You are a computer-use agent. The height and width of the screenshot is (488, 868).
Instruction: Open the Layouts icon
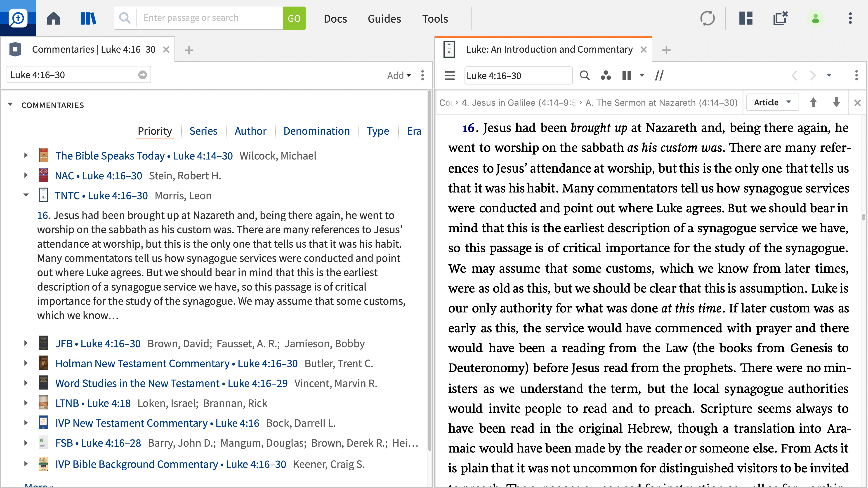(x=746, y=18)
